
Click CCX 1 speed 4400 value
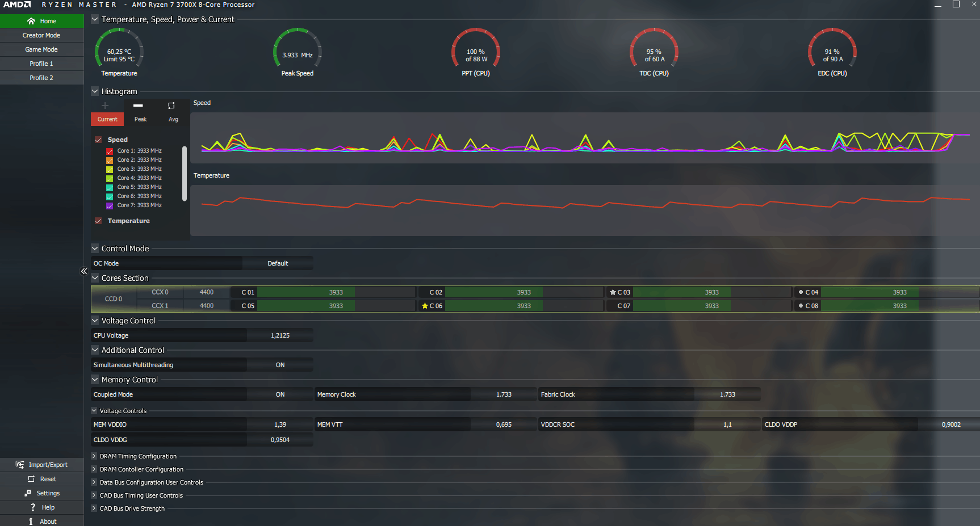(x=206, y=306)
